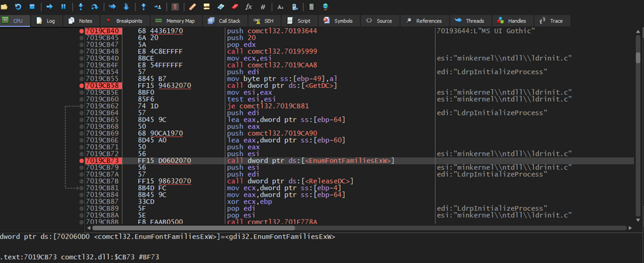
Task: Stop debugging with the blue square icon
Action: click(x=32, y=7)
